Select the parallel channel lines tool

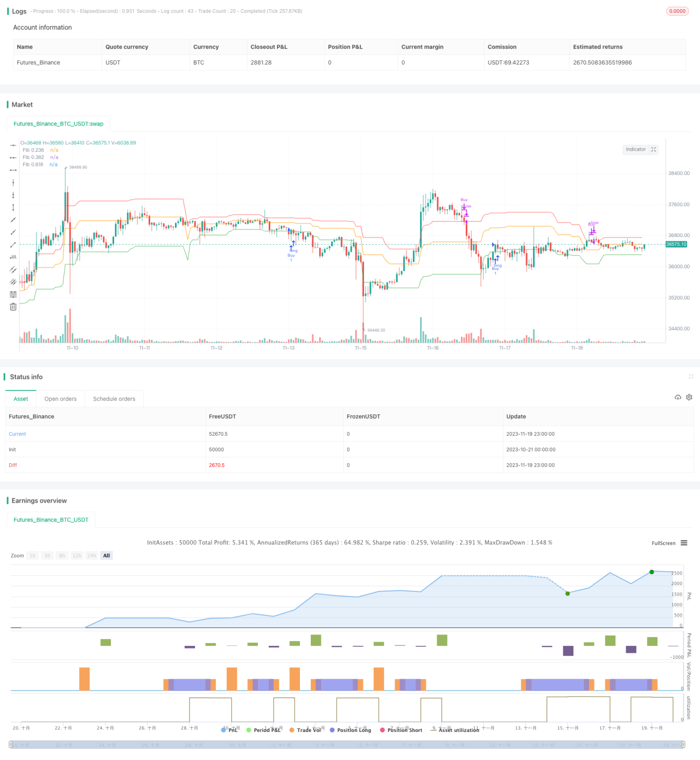pos(13,269)
